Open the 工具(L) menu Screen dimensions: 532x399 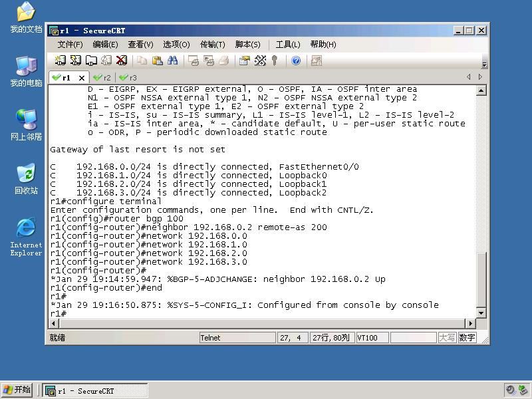coord(288,45)
